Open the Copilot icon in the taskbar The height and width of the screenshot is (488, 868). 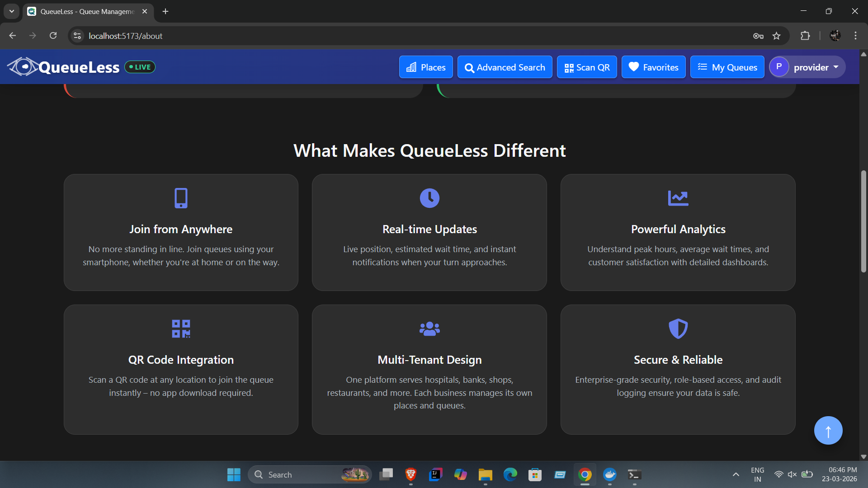(460, 474)
